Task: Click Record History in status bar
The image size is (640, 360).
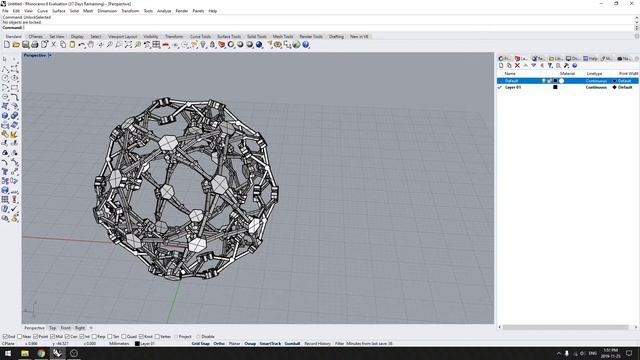Action: point(317,344)
